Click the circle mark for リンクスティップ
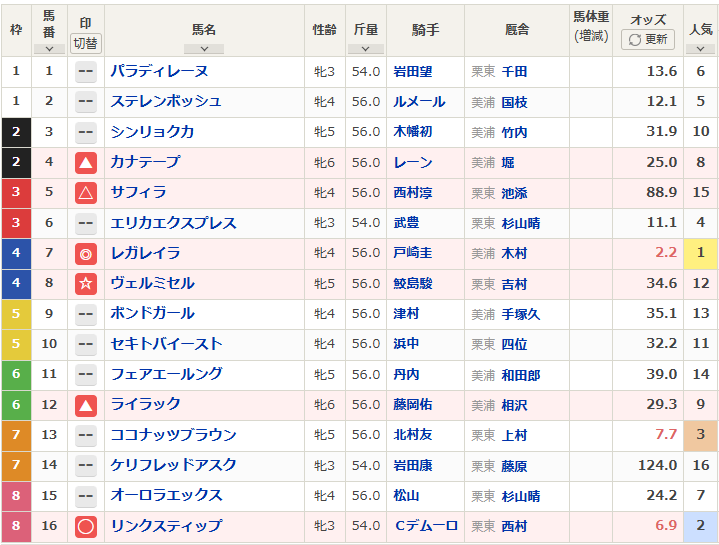 (86, 525)
